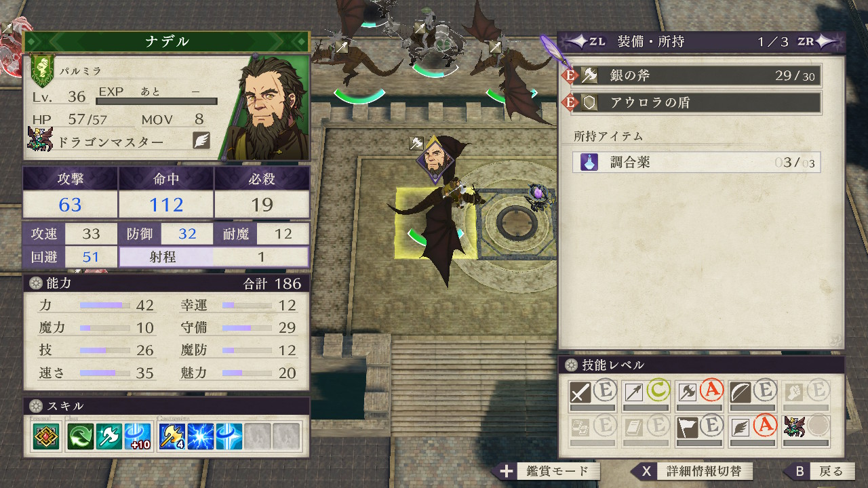Click the +10 blue skill icon
This screenshot has height=488, width=868.
[x=138, y=436]
